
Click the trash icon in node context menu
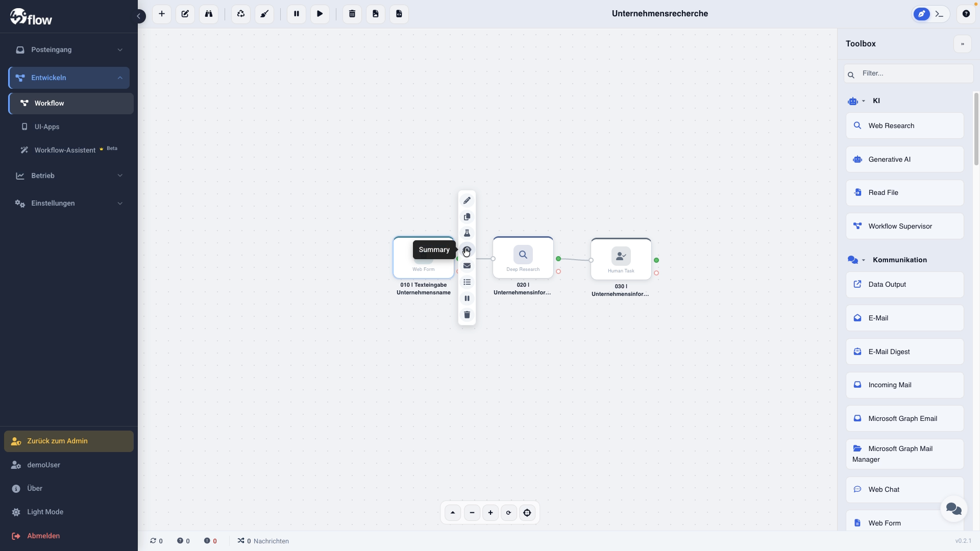coord(467,315)
